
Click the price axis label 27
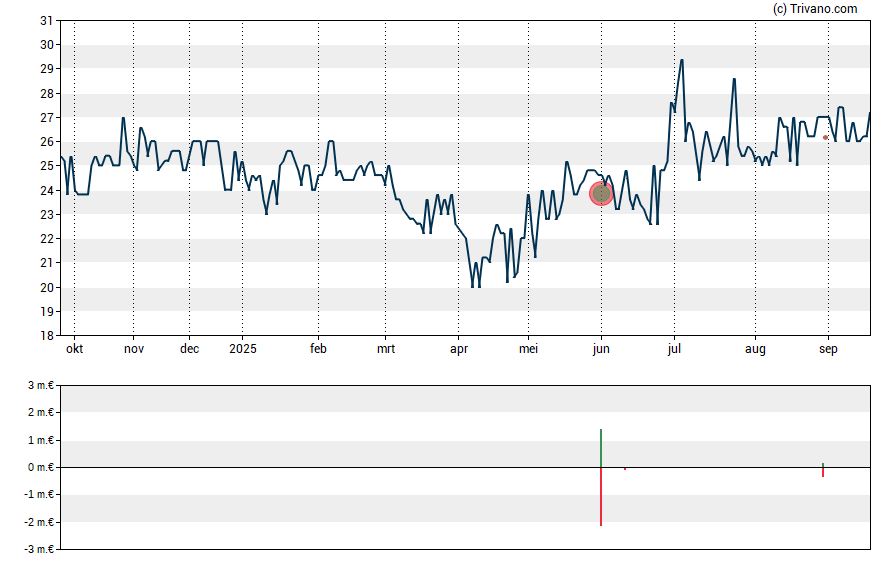tap(46, 118)
